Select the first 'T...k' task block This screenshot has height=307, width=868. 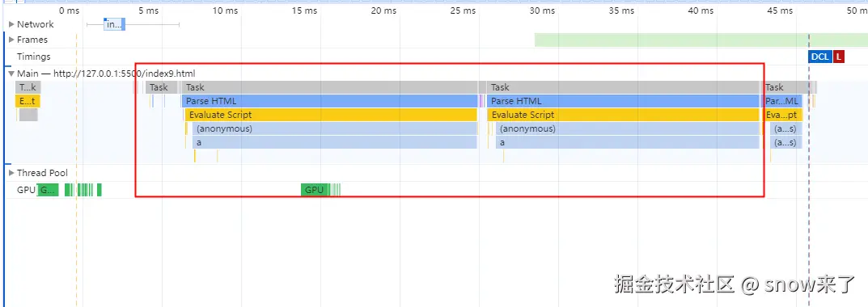click(x=28, y=87)
